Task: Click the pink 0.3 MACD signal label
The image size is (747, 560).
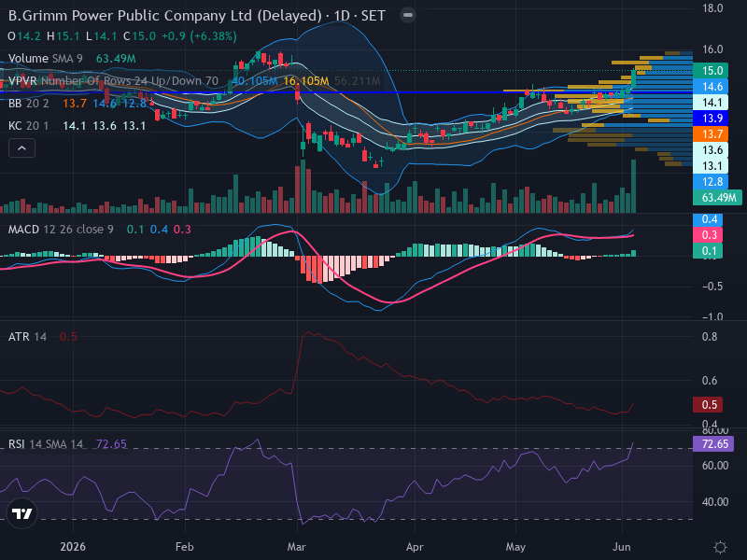Action: [708, 235]
